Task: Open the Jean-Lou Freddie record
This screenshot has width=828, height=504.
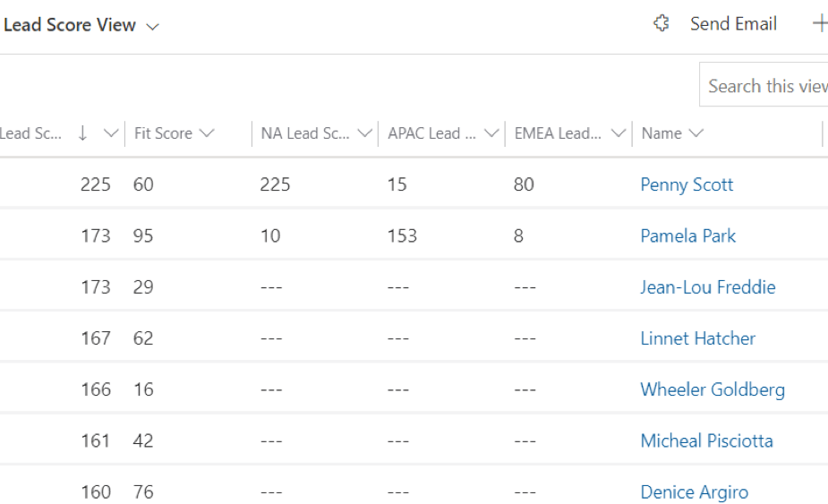Action: click(x=707, y=287)
